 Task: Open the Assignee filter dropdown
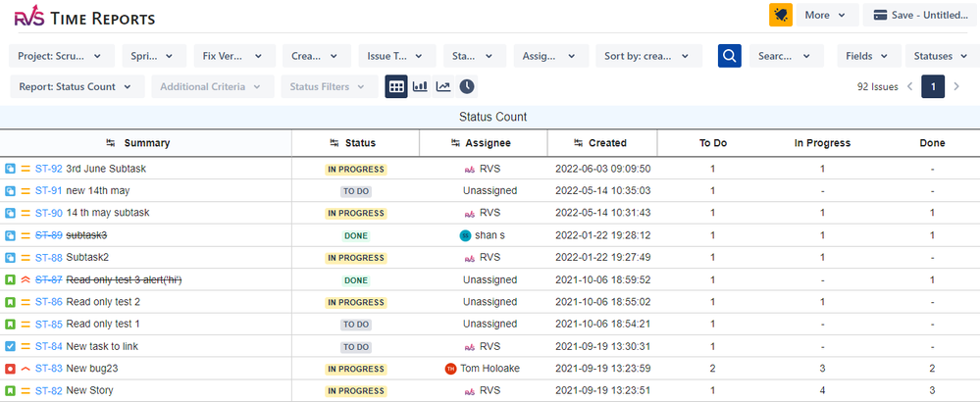pyautogui.click(x=550, y=56)
